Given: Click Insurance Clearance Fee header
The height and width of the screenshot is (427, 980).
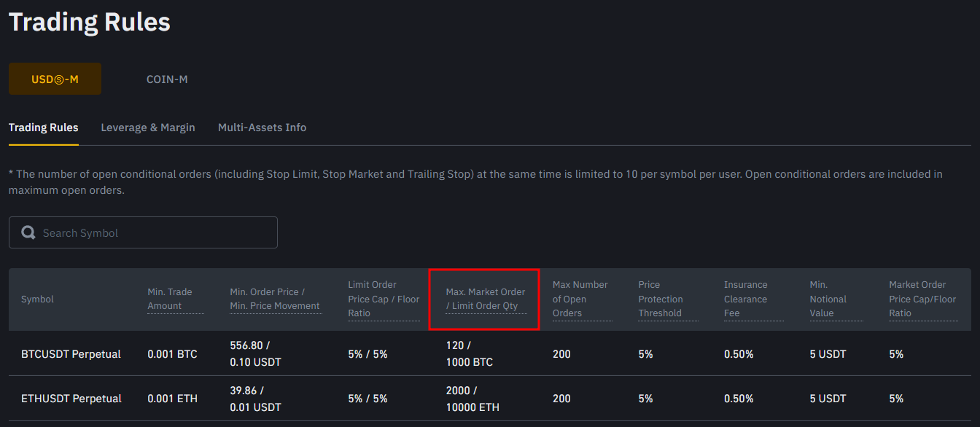Looking at the screenshot, I should [745, 299].
